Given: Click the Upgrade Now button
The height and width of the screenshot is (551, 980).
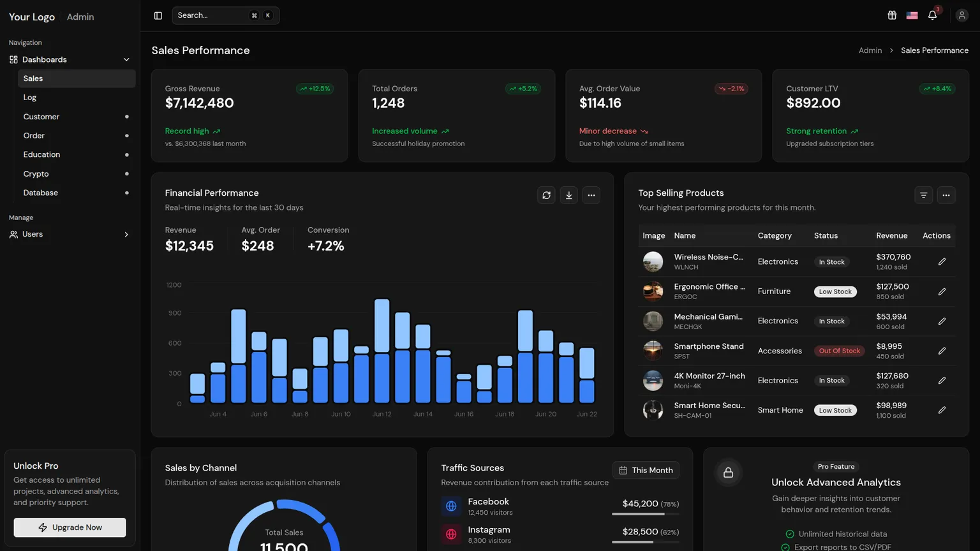Looking at the screenshot, I should 70,527.
